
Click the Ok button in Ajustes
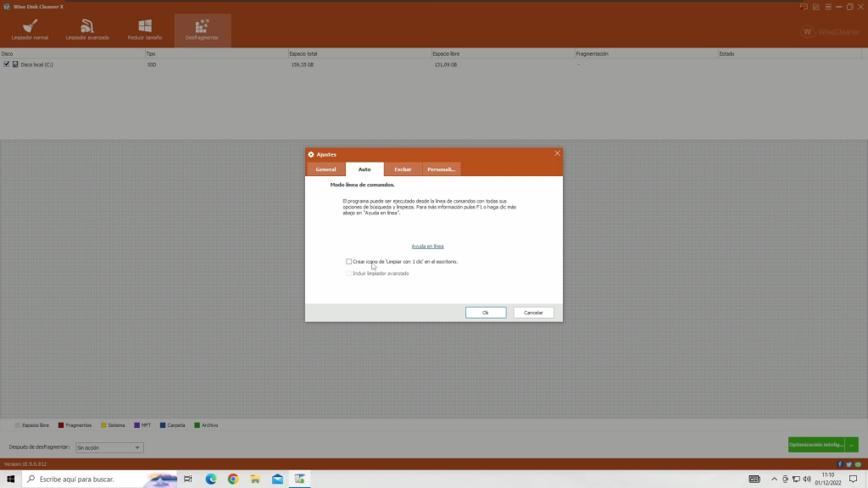[x=486, y=313]
